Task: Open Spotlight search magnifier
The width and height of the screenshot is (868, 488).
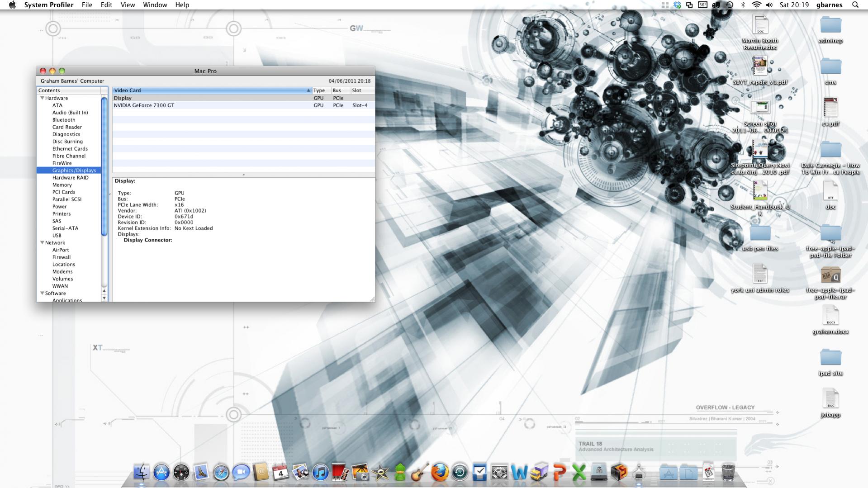Action: [855, 5]
